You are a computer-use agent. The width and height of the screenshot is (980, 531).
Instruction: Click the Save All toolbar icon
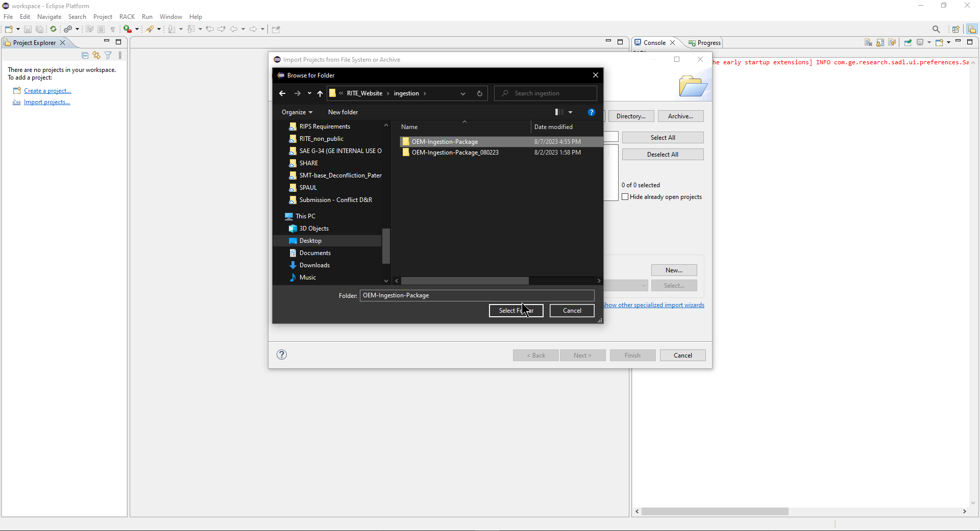pyautogui.click(x=39, y=29)
